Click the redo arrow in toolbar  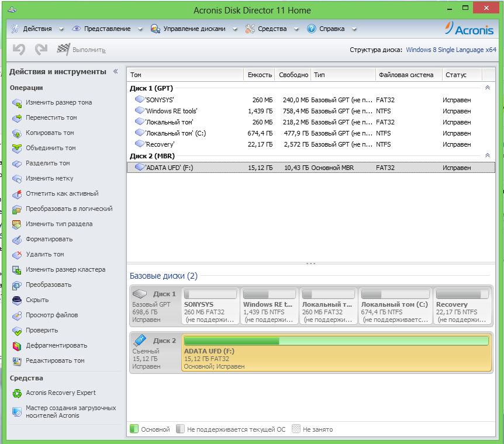point(40,50)
